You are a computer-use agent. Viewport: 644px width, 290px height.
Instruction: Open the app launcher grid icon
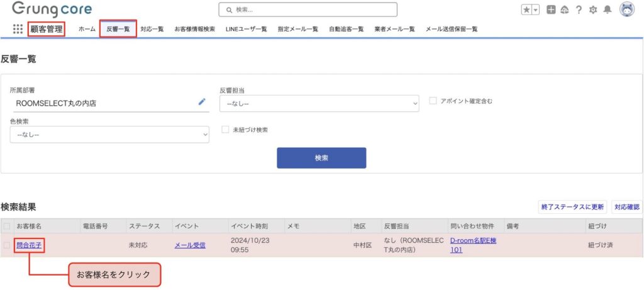[x=18, y=29]
